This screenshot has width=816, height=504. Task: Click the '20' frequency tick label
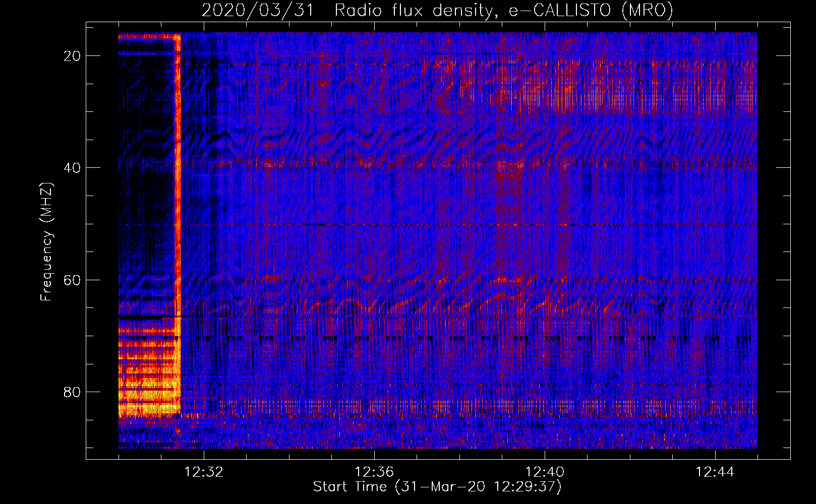(73, 56)
